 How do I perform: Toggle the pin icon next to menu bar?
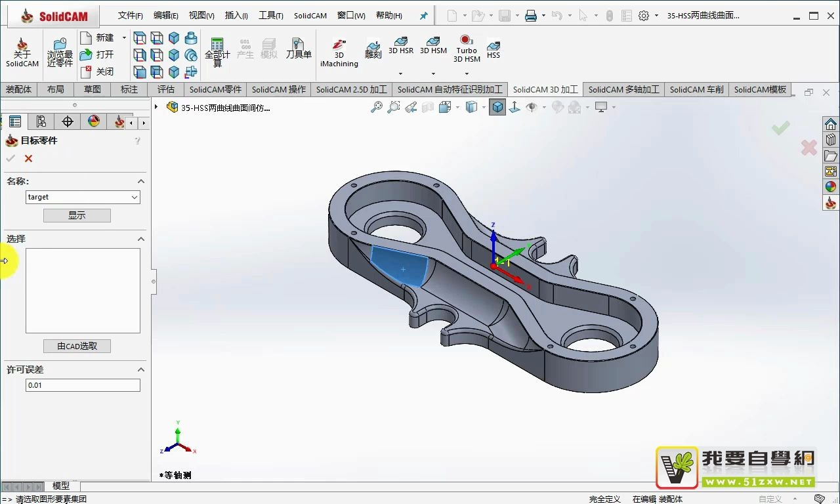[x=423, y=16]
